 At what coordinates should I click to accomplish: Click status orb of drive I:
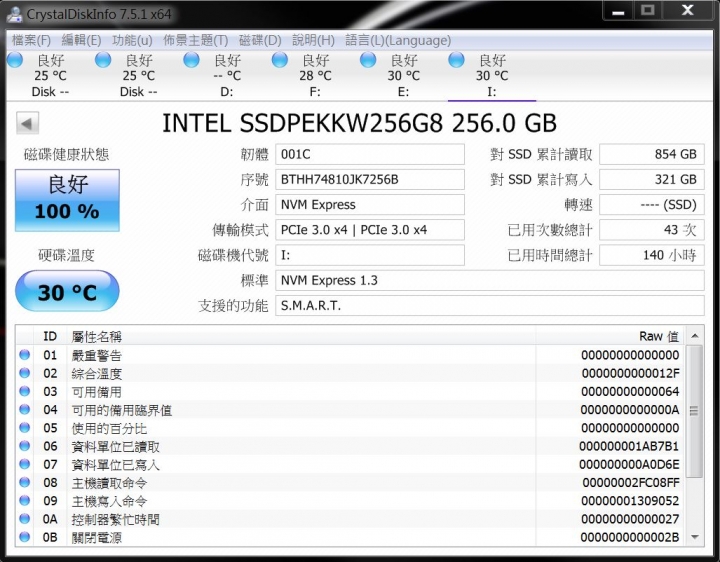456,60
